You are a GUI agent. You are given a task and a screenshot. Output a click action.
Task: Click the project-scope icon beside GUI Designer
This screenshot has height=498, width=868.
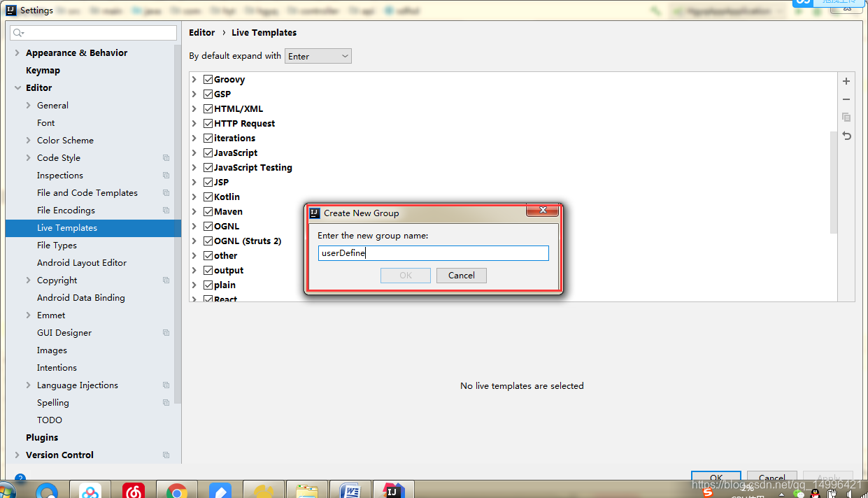(166, 333)
